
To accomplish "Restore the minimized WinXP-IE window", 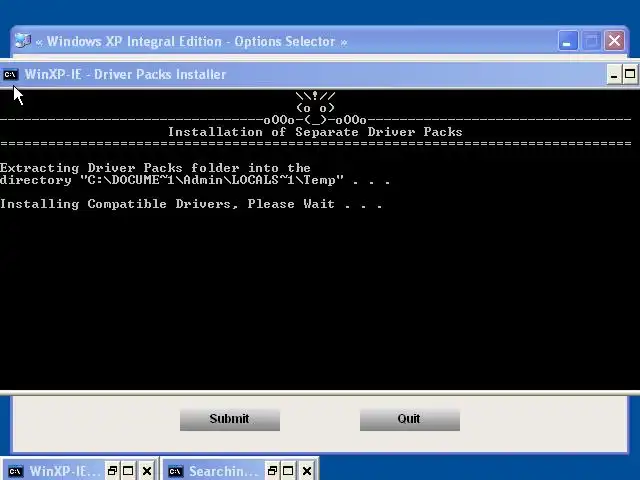I will pyautogui.click(x=112, y=471).
